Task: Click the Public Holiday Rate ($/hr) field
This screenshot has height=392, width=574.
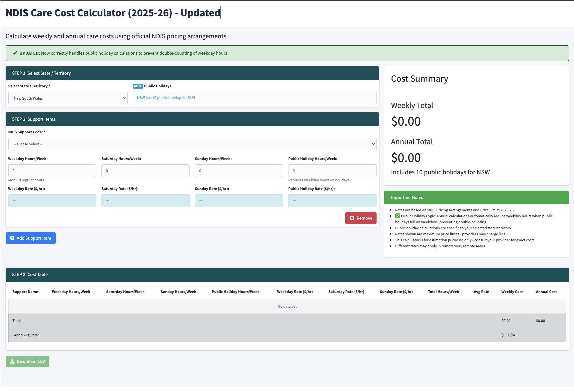Action: [332, 201]
